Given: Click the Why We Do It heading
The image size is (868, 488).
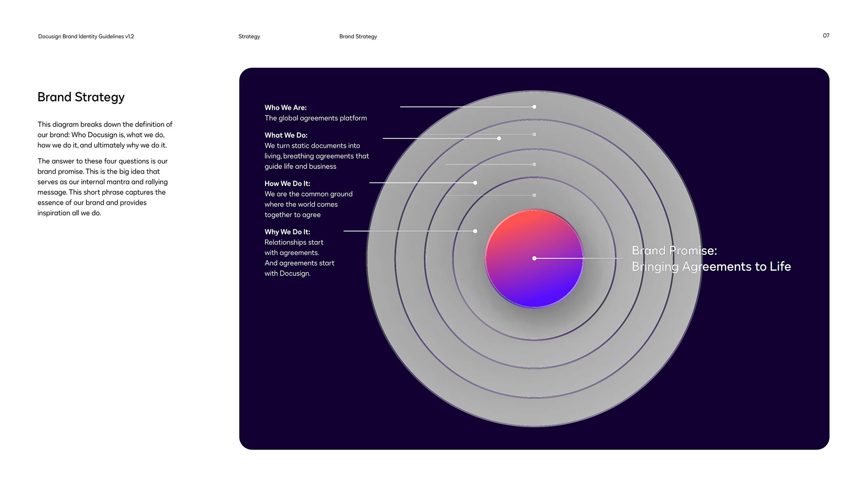Looking at the screenshot, I should point(288,232).
